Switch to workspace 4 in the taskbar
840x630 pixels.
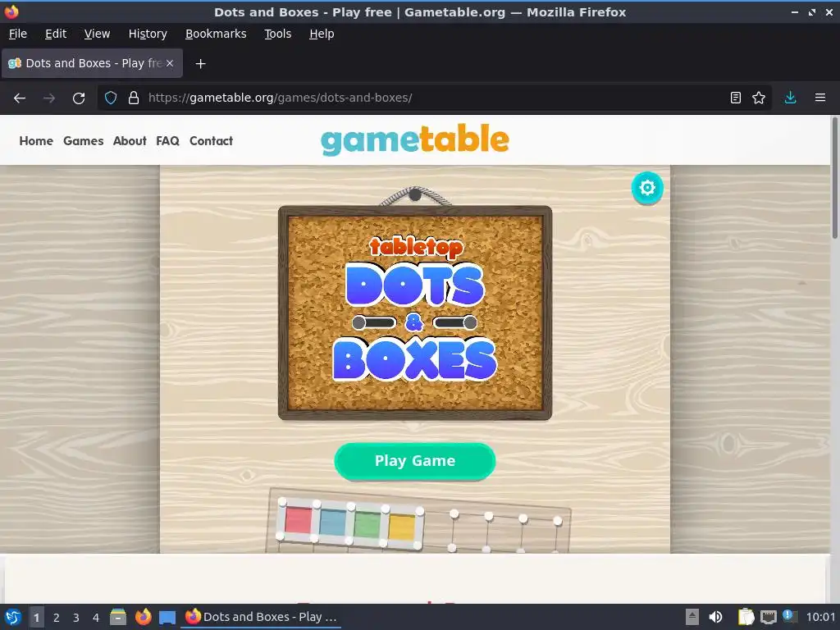[x=96, y=618]
